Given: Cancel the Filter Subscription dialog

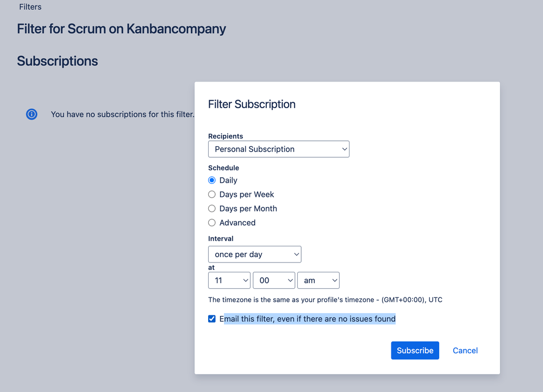Looking at the screenshot, I should pyautogui.click(x=465, y=351).
